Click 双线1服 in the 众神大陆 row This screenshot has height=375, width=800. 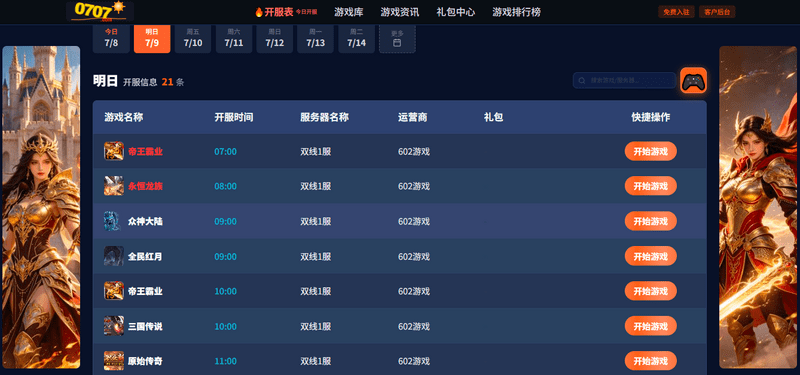pos(316,221)
